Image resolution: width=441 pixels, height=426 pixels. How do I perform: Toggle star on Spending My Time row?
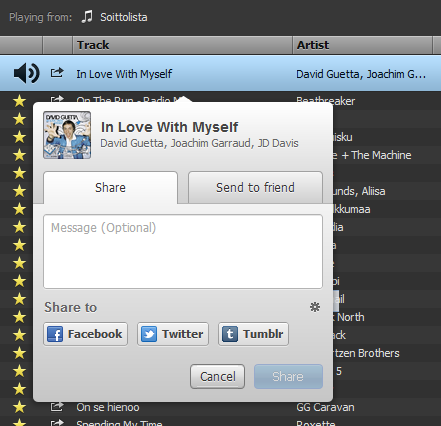point(19,422)
